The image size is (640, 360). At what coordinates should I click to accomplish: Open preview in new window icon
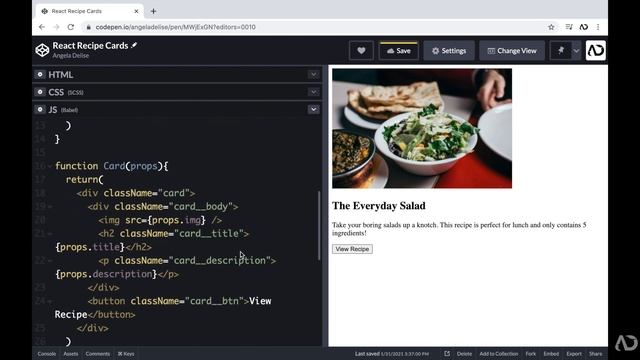point(447,354)
